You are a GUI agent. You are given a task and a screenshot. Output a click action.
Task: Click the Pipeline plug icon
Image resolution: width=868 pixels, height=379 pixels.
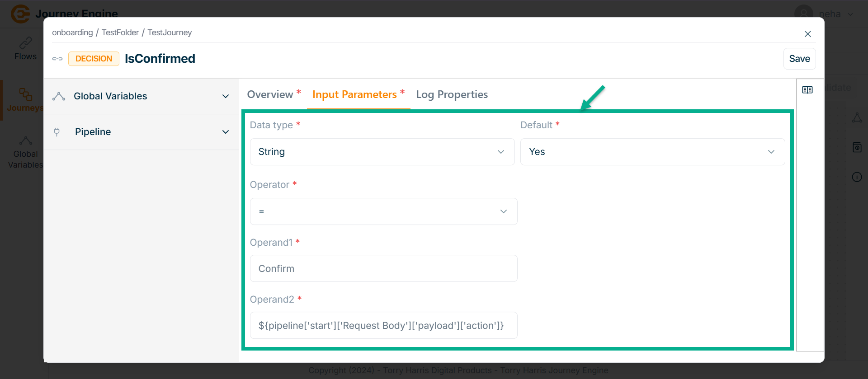[57, 132]
